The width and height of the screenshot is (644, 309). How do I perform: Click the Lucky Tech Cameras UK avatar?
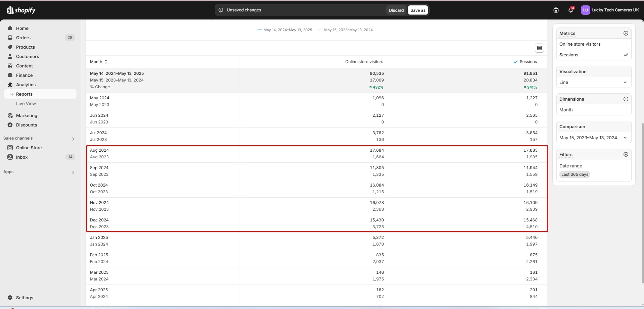click(585, 10)
